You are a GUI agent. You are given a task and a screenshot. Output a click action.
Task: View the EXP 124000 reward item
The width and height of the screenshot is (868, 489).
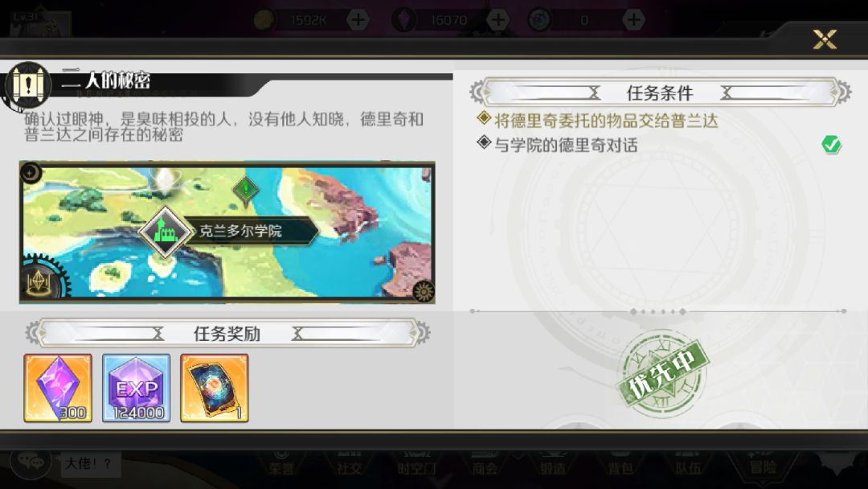136,388
